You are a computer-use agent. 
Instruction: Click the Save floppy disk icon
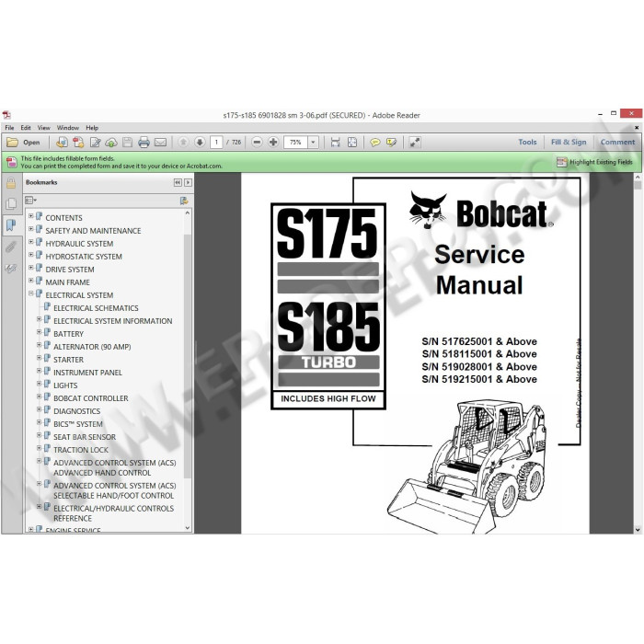128,142
